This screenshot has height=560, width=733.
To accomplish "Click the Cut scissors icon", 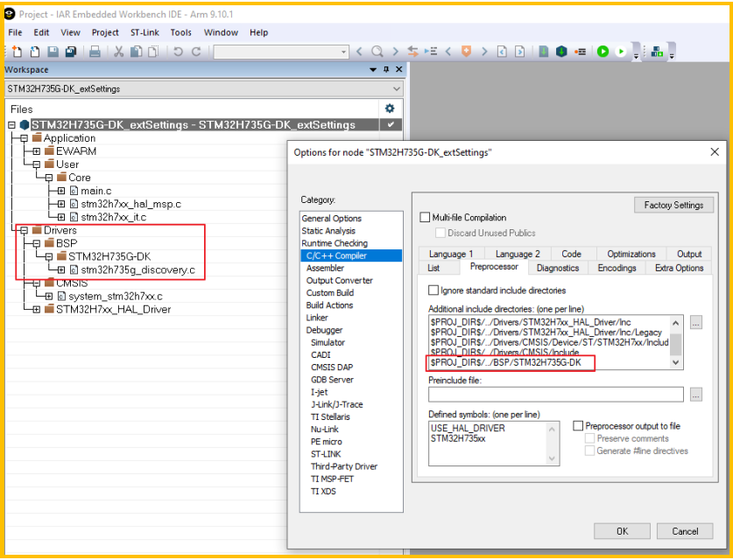I will (119, 52).
